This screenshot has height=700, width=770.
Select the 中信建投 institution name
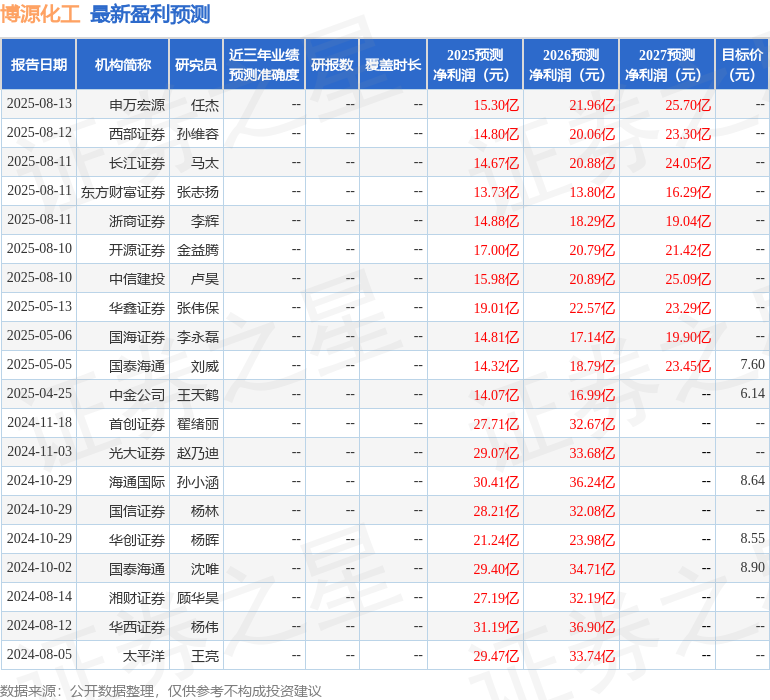(x=137, y=279)
